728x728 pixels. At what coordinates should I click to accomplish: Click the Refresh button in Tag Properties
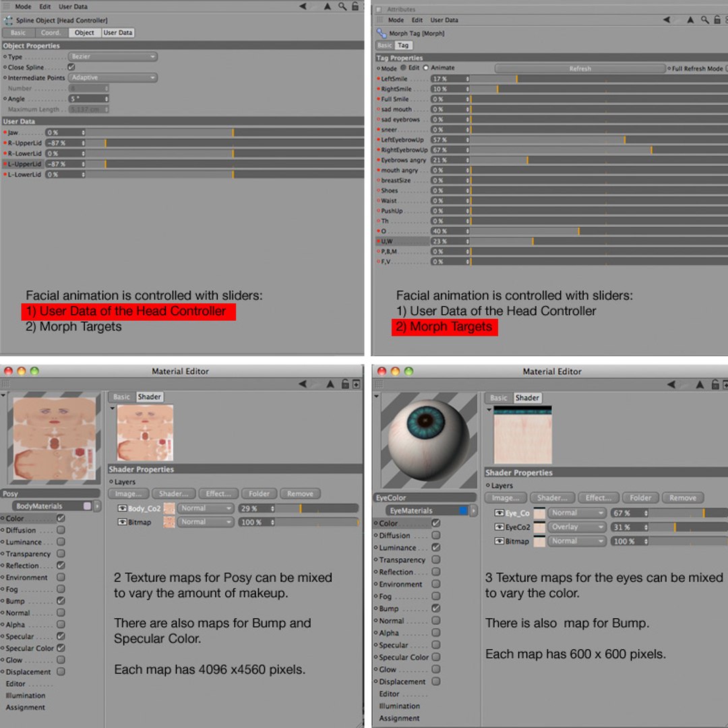pyautogui.click(x=580, y=69)
